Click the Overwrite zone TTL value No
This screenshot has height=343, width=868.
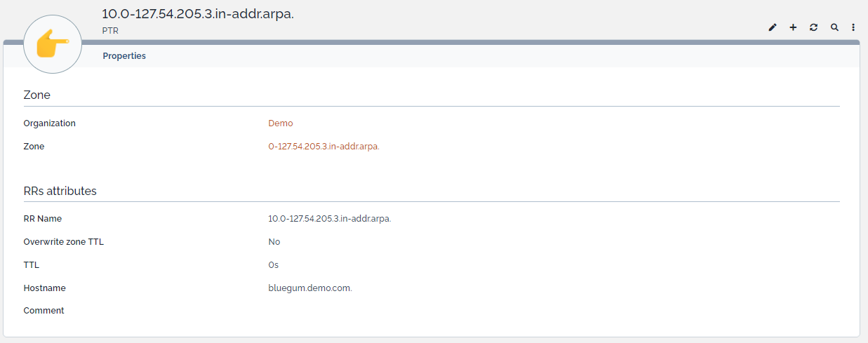(x=274, y=242)
